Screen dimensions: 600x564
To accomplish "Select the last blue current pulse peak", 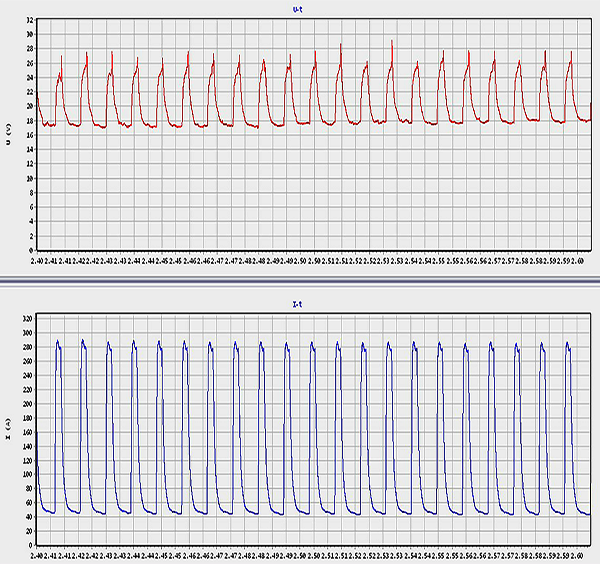I will pyautogui.click(x=567, y=342).
